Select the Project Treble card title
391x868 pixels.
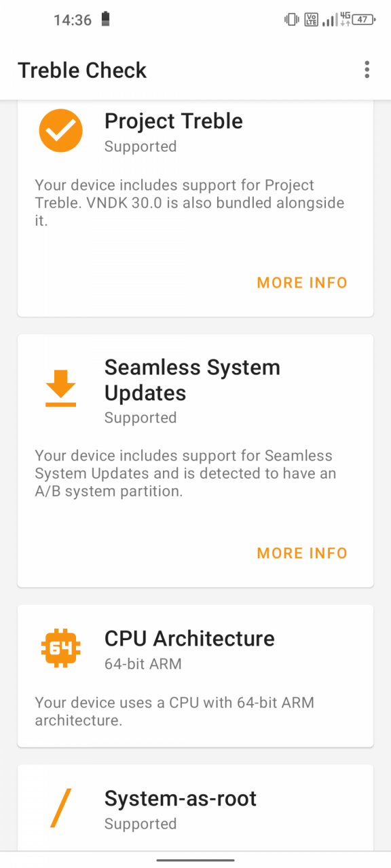[x=174, y=121]
